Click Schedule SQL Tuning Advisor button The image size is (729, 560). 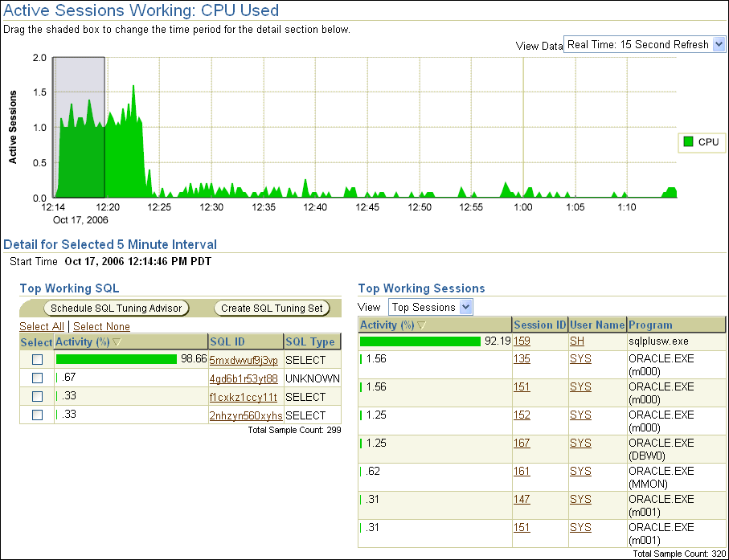[x=117, y=308]
